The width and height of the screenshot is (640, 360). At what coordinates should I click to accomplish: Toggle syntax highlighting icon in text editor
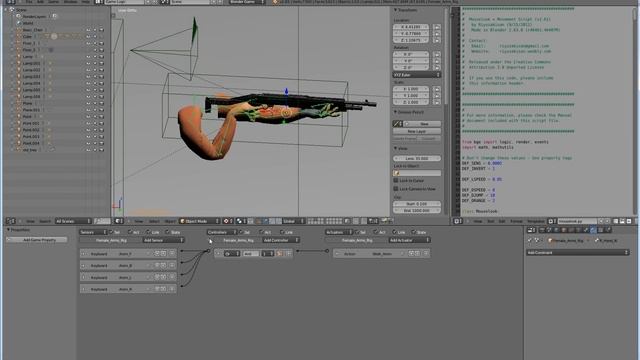coord(629,221)
